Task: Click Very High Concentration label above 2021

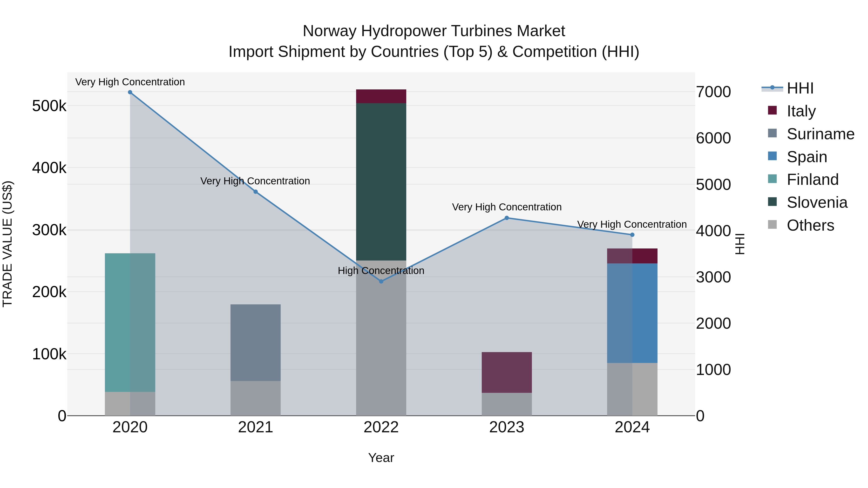Action: tap(255, 181)
